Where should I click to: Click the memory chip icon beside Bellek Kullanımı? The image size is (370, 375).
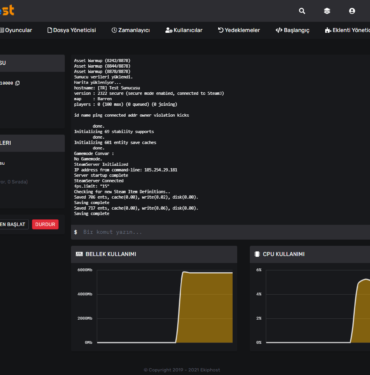[79, 254]
